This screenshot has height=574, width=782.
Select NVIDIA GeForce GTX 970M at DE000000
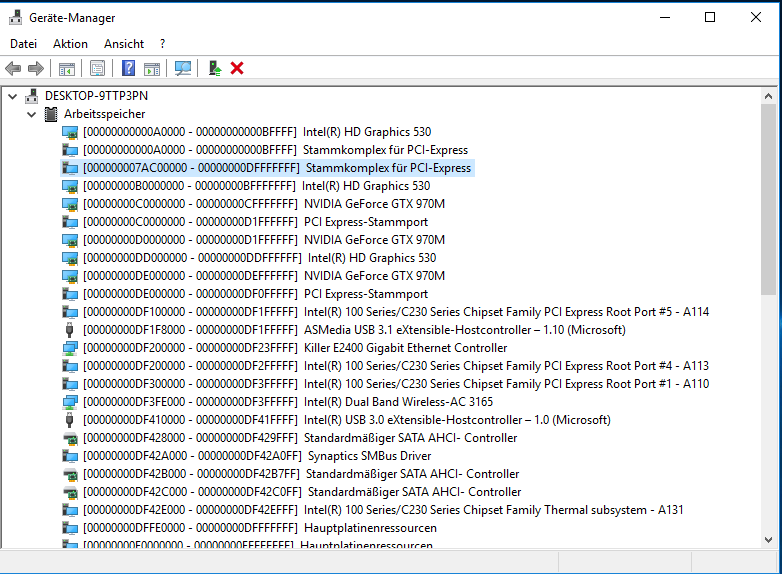tap(264, 276)
